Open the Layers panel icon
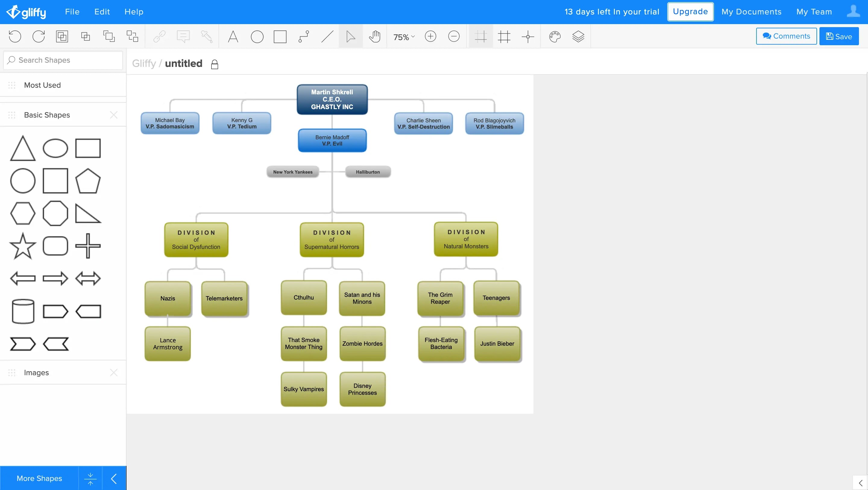This screenshot has height=490, width=868. [x=578, y=36]
